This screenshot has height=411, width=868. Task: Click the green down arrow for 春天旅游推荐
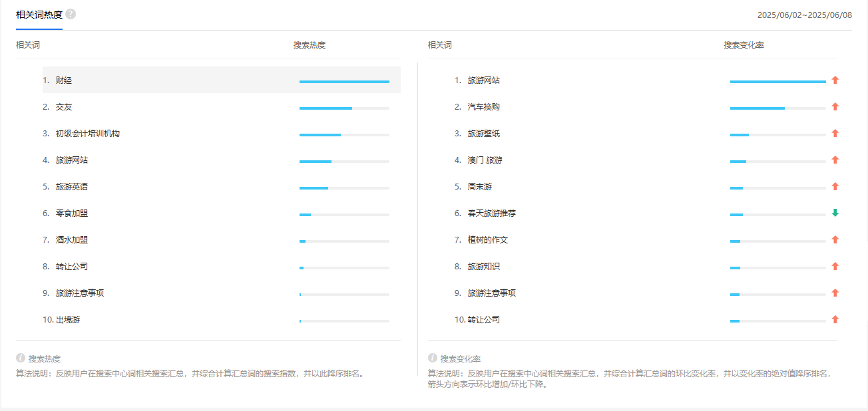[835, 213]
